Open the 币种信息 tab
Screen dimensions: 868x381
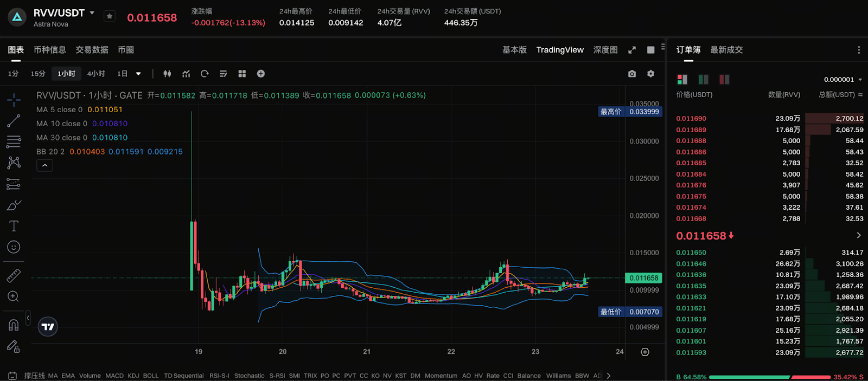[50, 50]
